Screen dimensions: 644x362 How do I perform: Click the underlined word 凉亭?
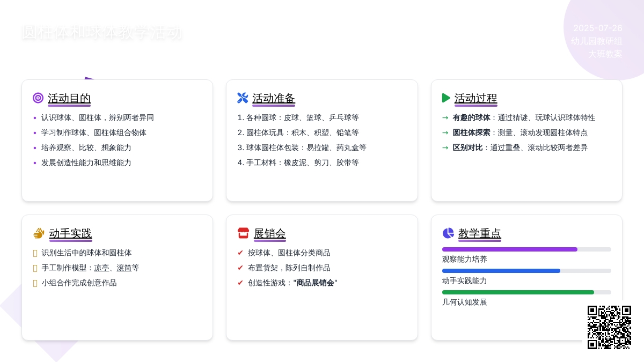pyautogui.click(x=101, y=268)
